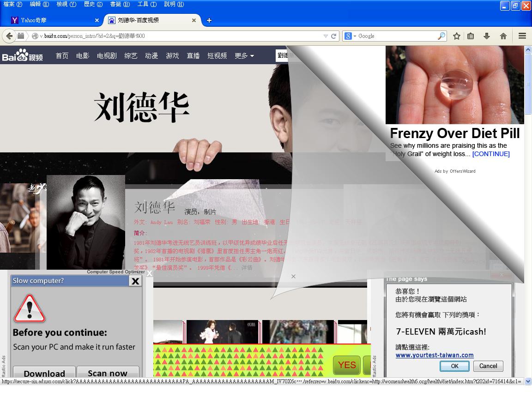Viewport: 532px width, 399px height.
Task: Click the Computer Speed Optimizer label
Action: [116, 272]
